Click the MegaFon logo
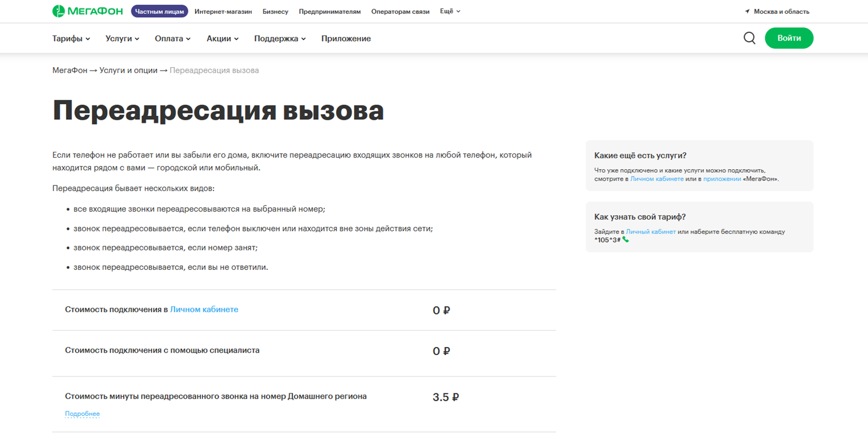 coord(87,11)
